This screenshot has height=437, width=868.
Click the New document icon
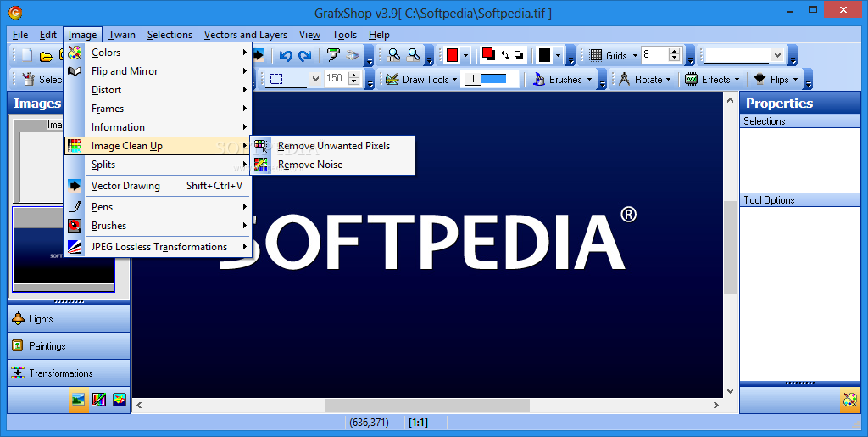[26, 55]
